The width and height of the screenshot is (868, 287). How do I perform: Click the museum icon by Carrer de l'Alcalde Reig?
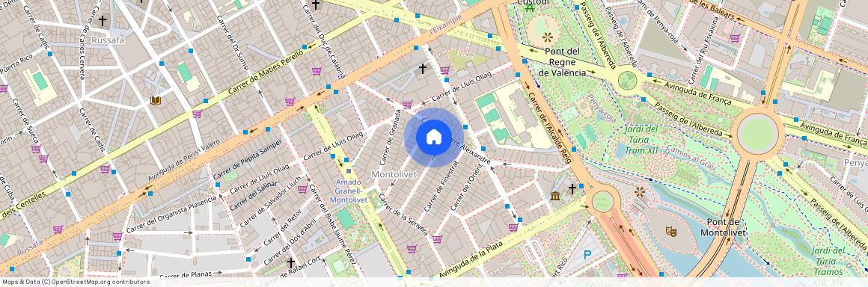coord(555,197)
